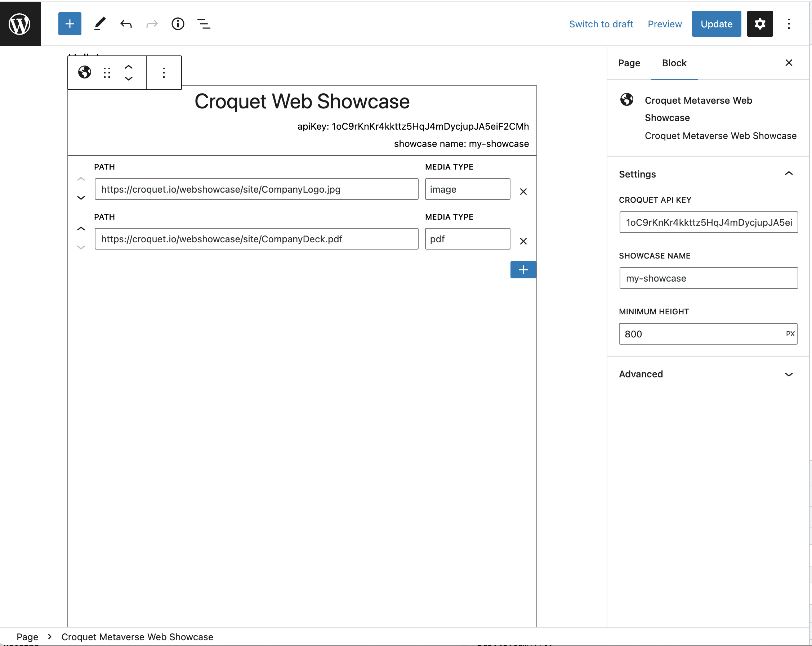Select the Block tab
The image size is (812, 646).
674,63
